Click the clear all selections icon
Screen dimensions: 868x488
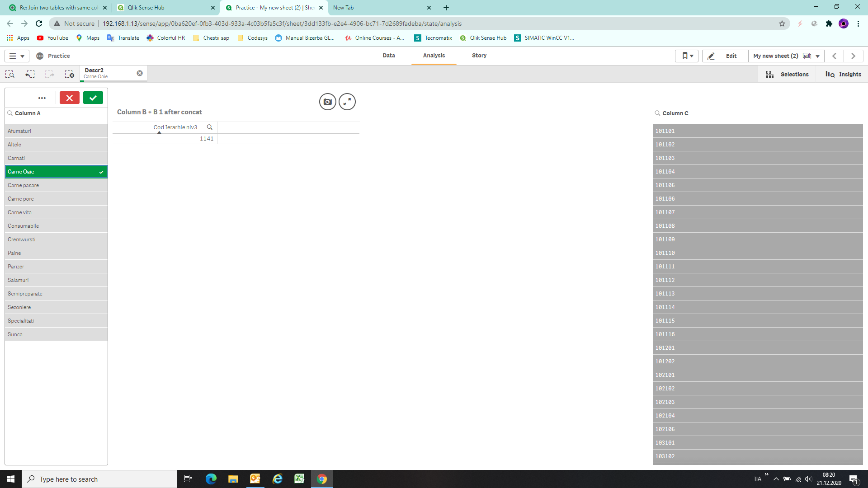coord(69,74)
